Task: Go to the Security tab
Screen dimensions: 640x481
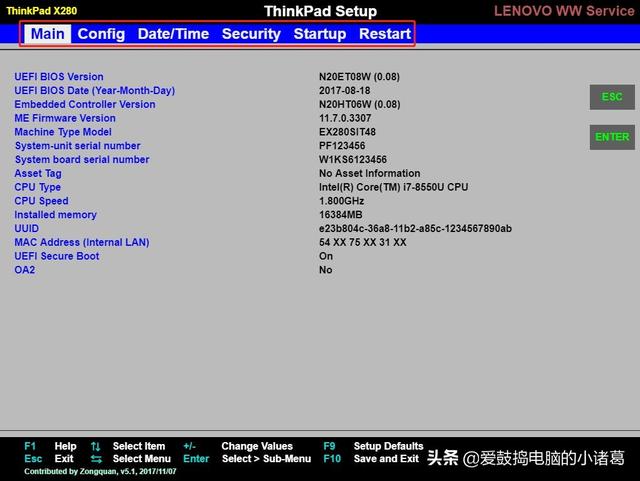Action: click(x=251, y=34)
